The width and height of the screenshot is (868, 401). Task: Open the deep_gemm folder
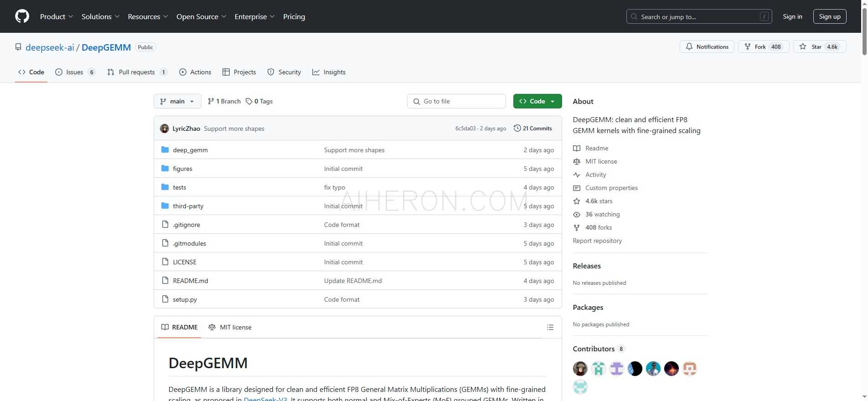coord(190,150)
